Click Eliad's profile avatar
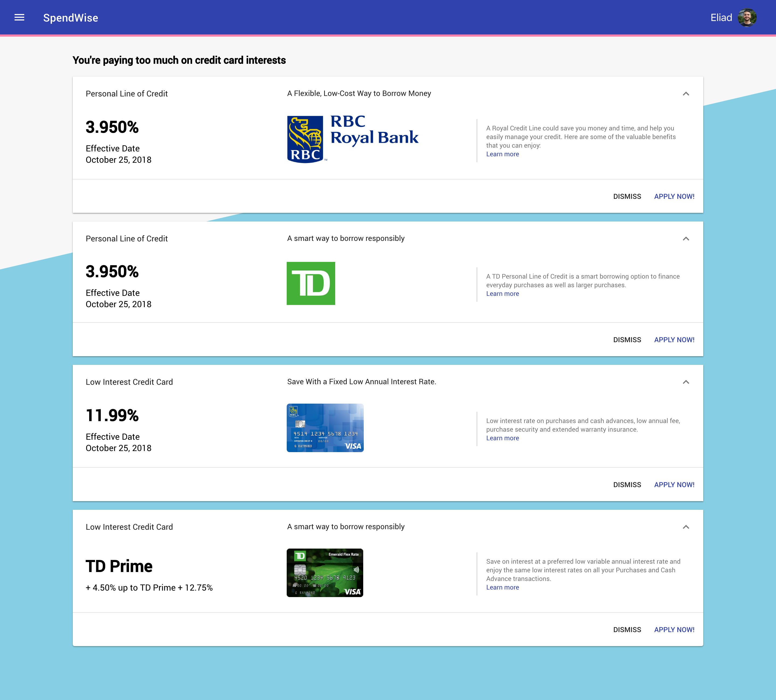This screenshot has width=776, height=700. click(747, 18)
